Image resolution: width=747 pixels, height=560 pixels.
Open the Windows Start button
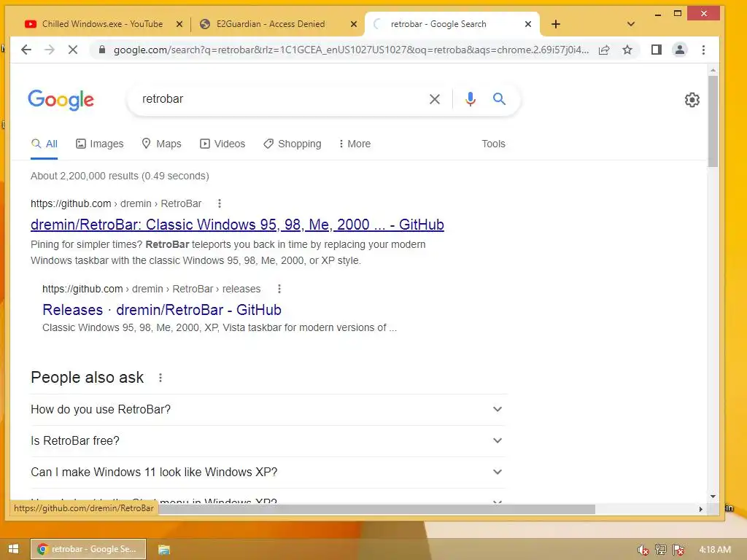(x=13, y=549)
